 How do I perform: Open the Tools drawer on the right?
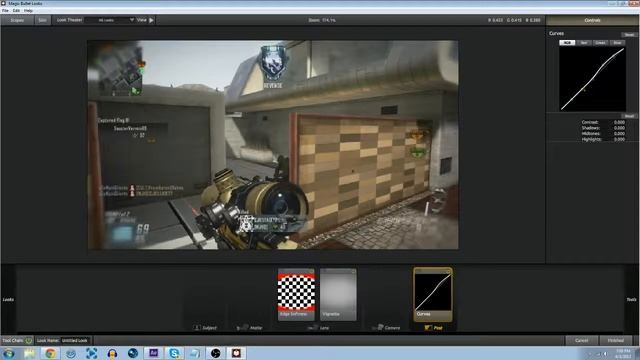(631, 299)
